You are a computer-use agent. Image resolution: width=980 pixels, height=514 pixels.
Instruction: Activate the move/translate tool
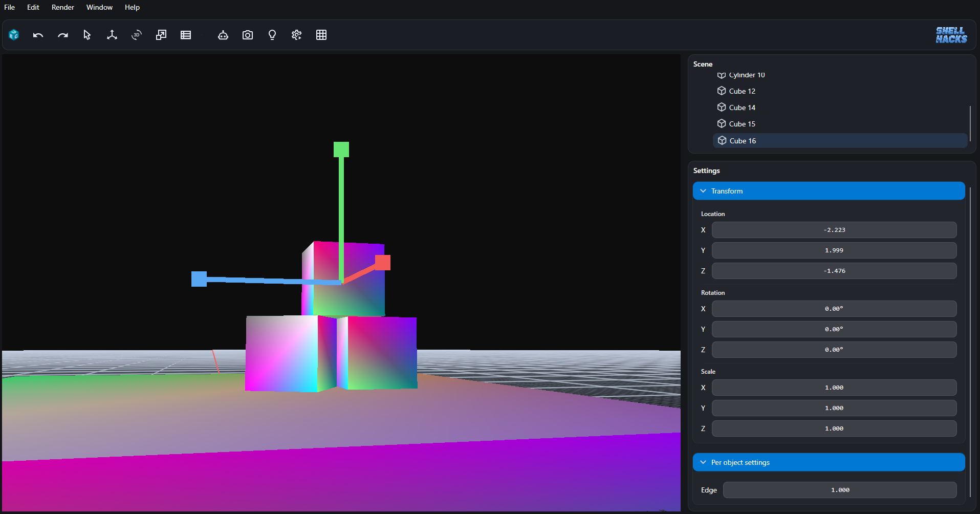pyautogui.click(x=112, y=35)
